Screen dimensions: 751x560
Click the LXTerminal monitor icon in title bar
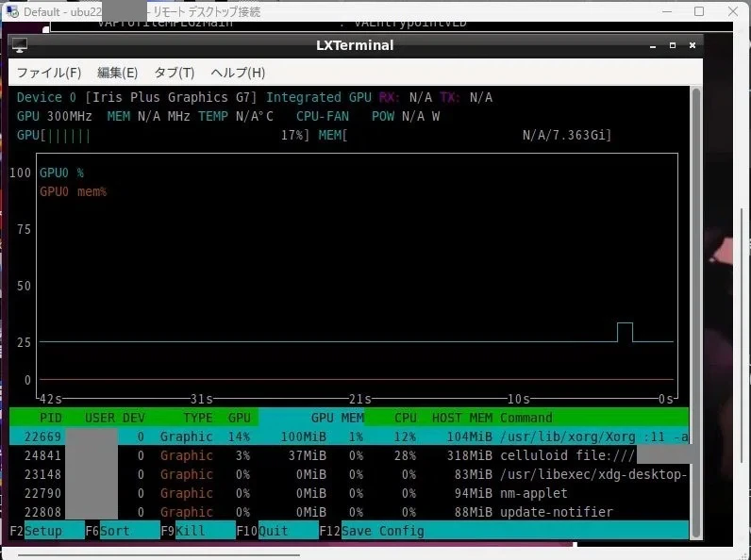tap(20, 45)
